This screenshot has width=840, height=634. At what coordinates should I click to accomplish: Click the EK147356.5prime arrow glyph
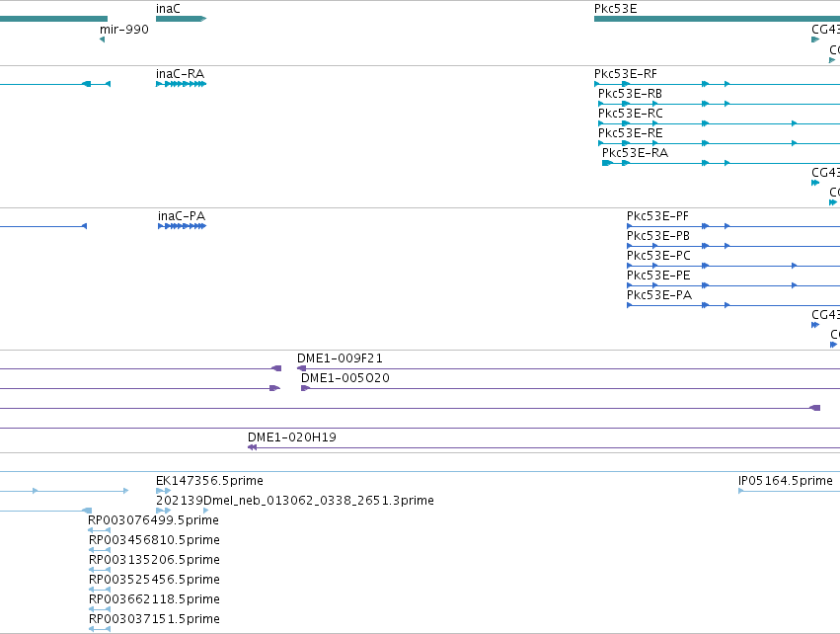pyautogui.click(x=164, y=491)
